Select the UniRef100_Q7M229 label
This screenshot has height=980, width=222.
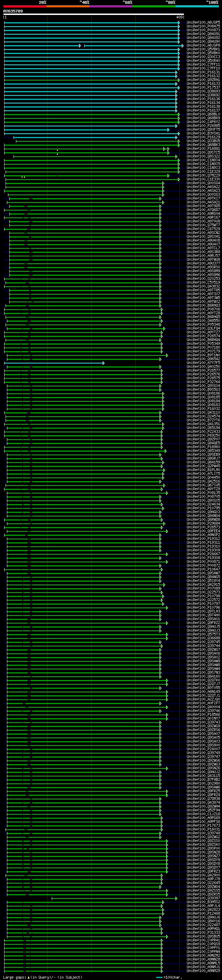[x=203, y=175]
